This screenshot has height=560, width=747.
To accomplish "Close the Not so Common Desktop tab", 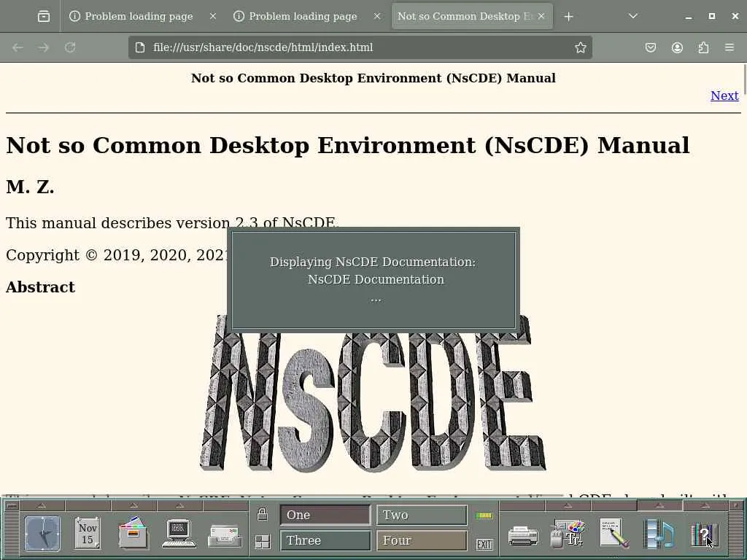I will coord(541,16).
